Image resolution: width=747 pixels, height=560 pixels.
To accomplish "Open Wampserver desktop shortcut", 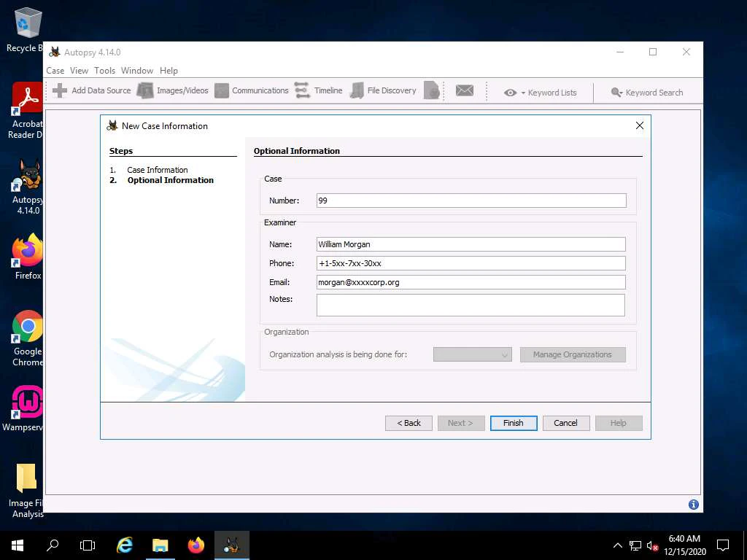I will click(23, 408).
